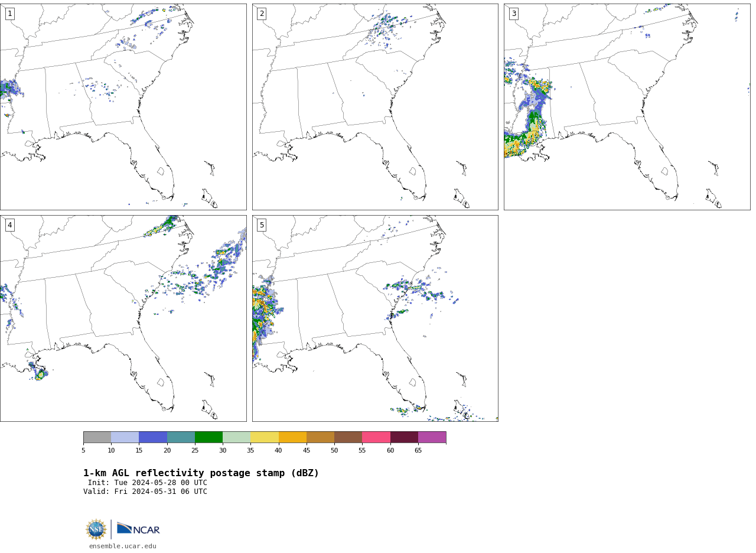Screen dimensions: 756x553
Task: Click the light blue 10-15 dBZ swatch
Action: coord(125,437)
